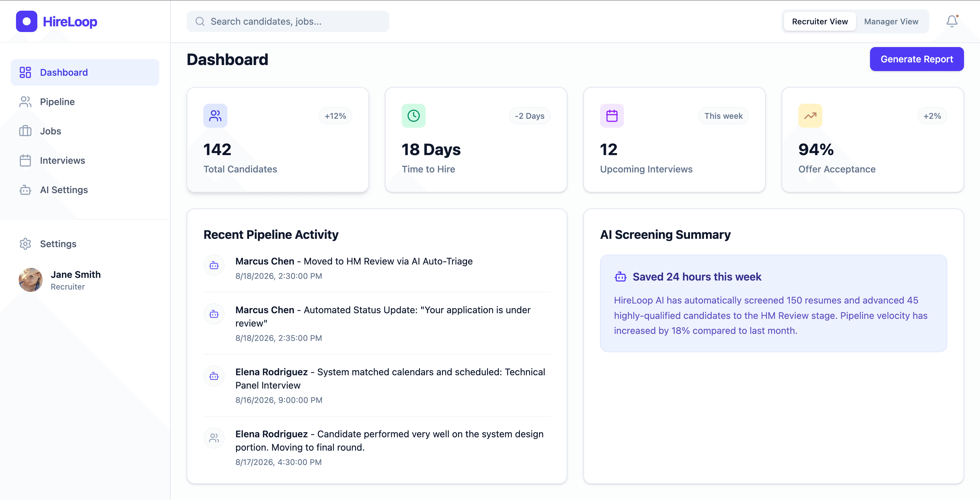This screenshot has height=500, width=980.
Task: Click the HireLoop brand name
Action: pyautogui.click(x=70, y=22)
